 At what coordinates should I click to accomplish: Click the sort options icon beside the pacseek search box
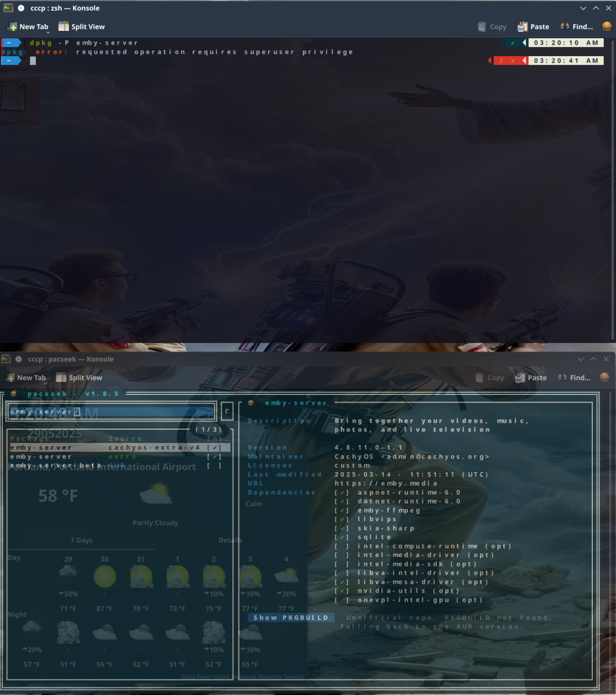point(227,411)
